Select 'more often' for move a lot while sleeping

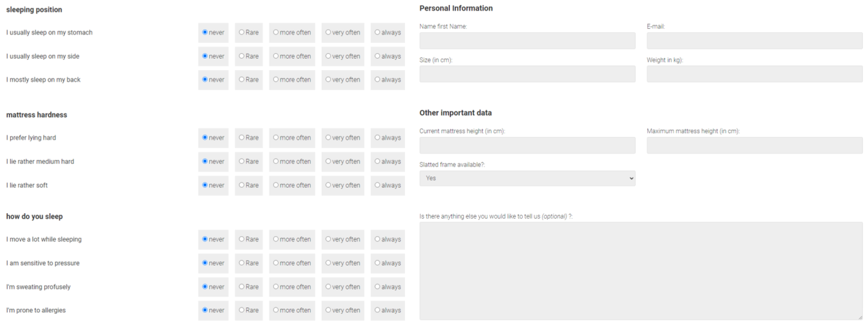click(276, 239)
